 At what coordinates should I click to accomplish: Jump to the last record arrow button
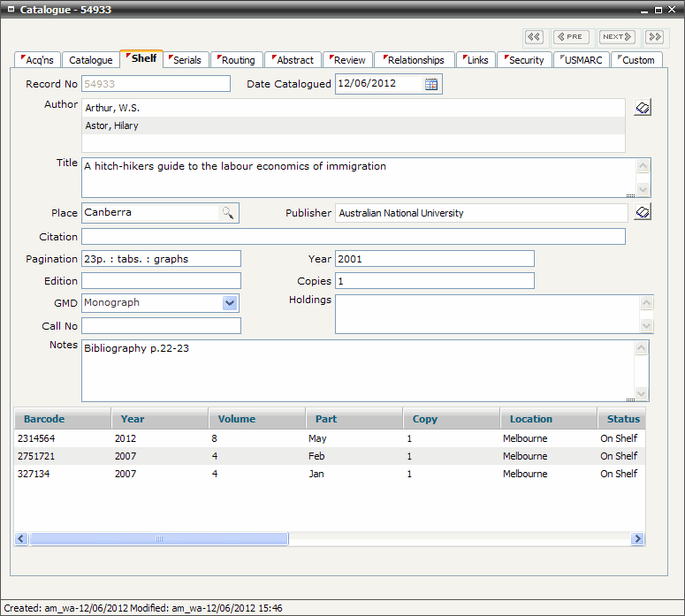[654, 37]
